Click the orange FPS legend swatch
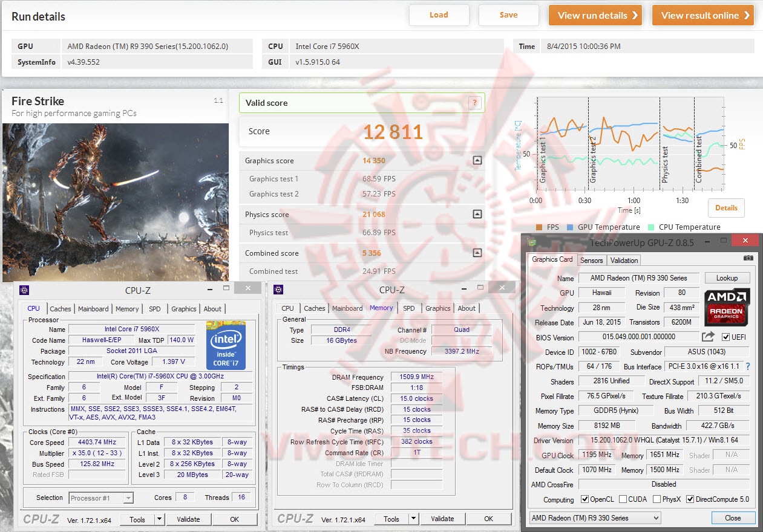Screen dimensions: 763x532 tap(539, 227)
